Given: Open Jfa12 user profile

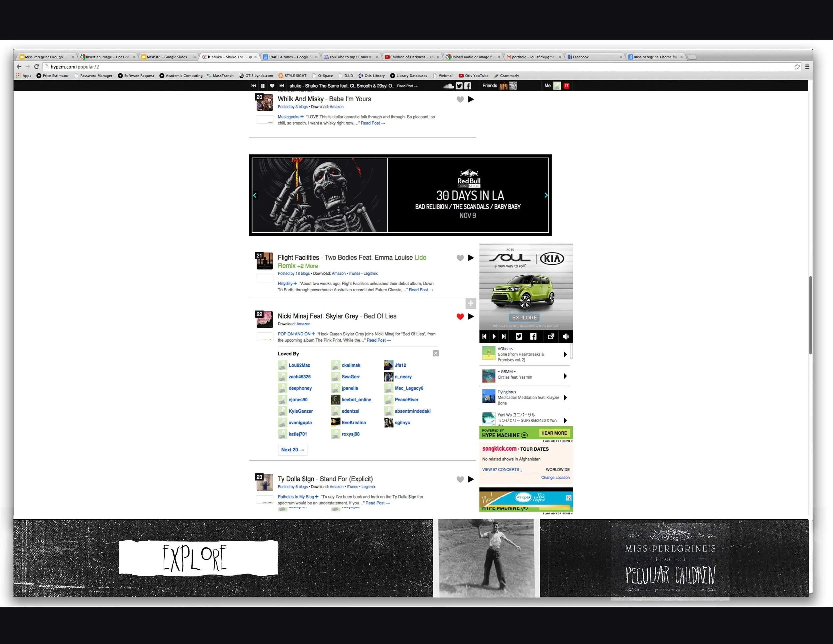Looking at the screenshot, I should (x=401, y=365).
